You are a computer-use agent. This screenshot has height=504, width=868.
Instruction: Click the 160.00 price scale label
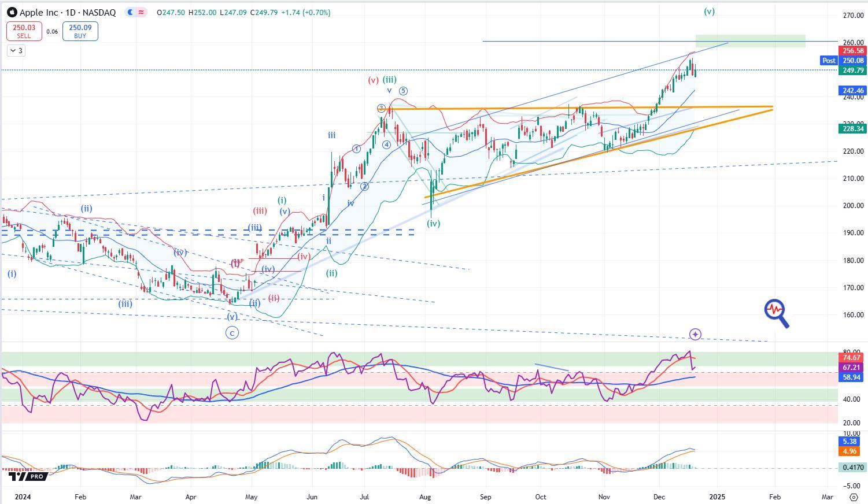pyautogui.click(x=853, y=315)
